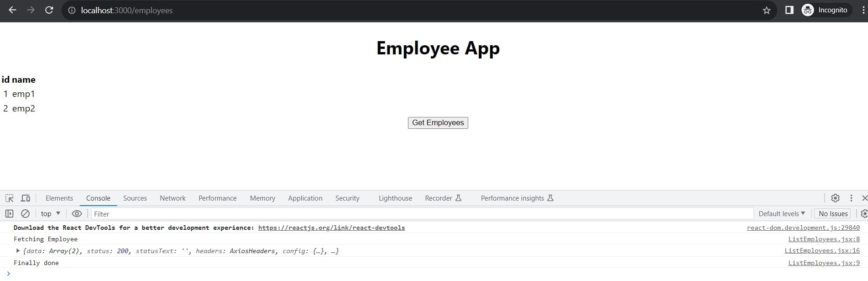Open the Sources tab
Viewport: 868px width, 281px height.
pyautogui.click(x=135, y=198)
